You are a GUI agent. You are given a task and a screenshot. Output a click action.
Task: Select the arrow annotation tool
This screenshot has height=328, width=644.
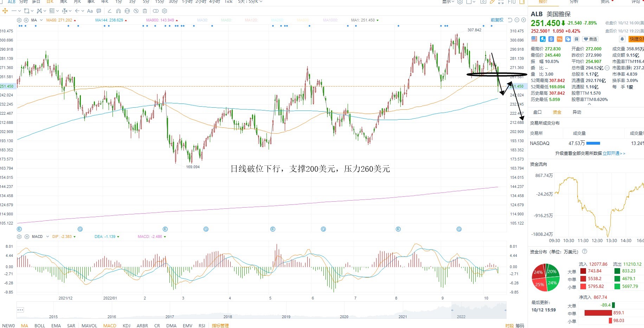pyautogui.click(x=77, y=11)
